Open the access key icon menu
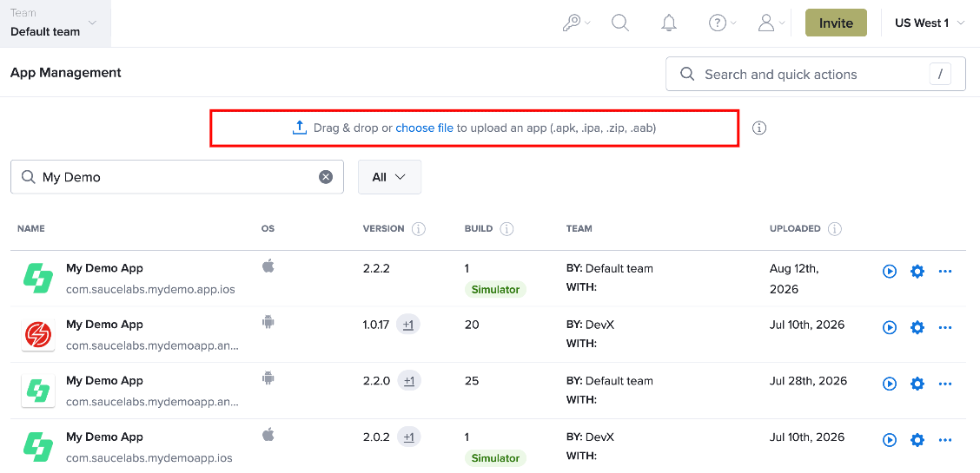 (576, 23)
